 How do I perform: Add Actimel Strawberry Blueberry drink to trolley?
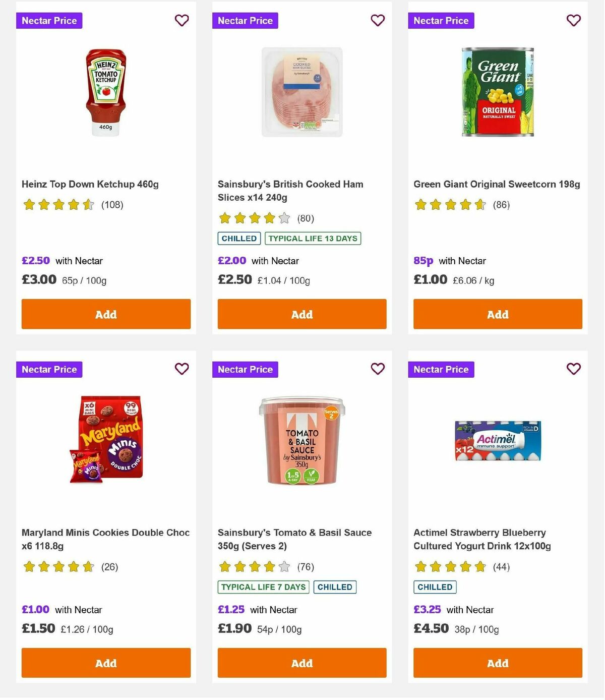coord(498,663)
